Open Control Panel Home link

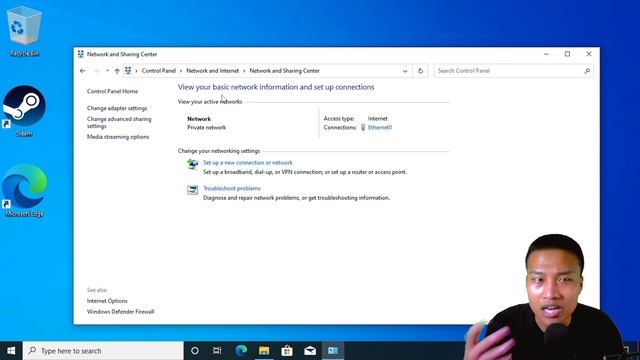click(112, 91)
